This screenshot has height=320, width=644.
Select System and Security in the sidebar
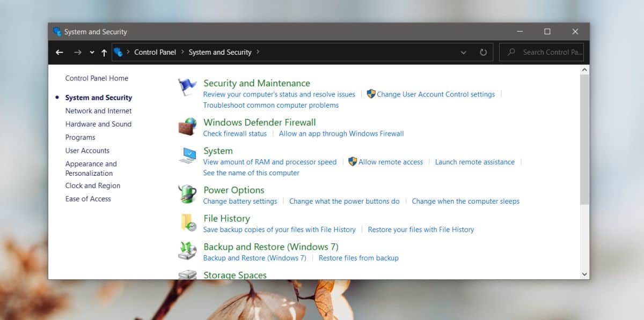(x=98, y=98)
